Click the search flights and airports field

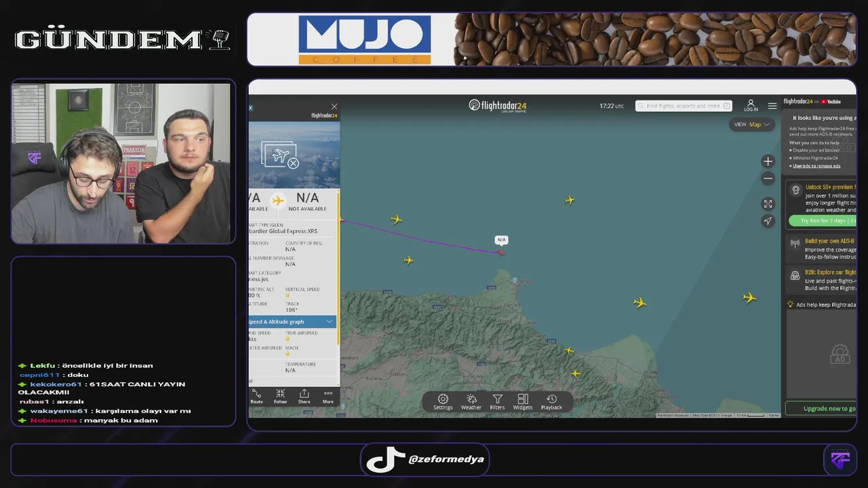pyautogui.click(x=684, y=106)
